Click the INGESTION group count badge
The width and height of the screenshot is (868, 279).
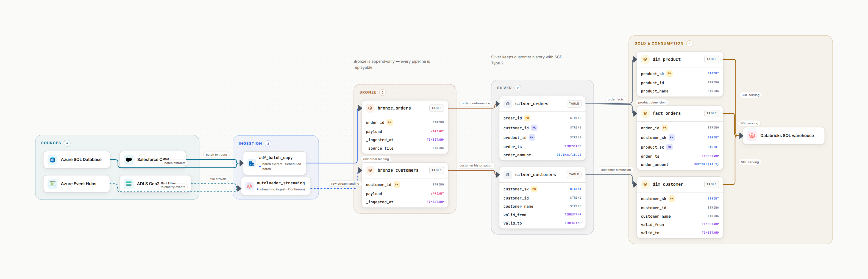[x=268, y=144]
